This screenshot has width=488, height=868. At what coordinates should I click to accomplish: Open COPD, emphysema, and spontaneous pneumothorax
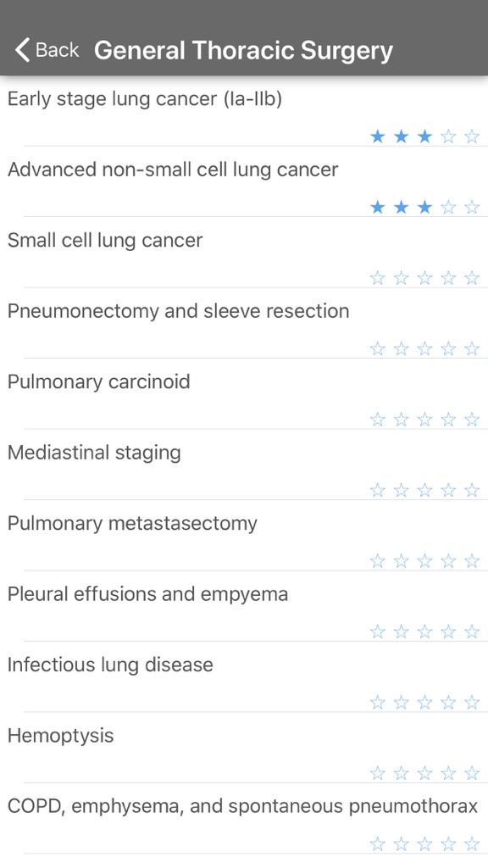click(x=244, y=819)
